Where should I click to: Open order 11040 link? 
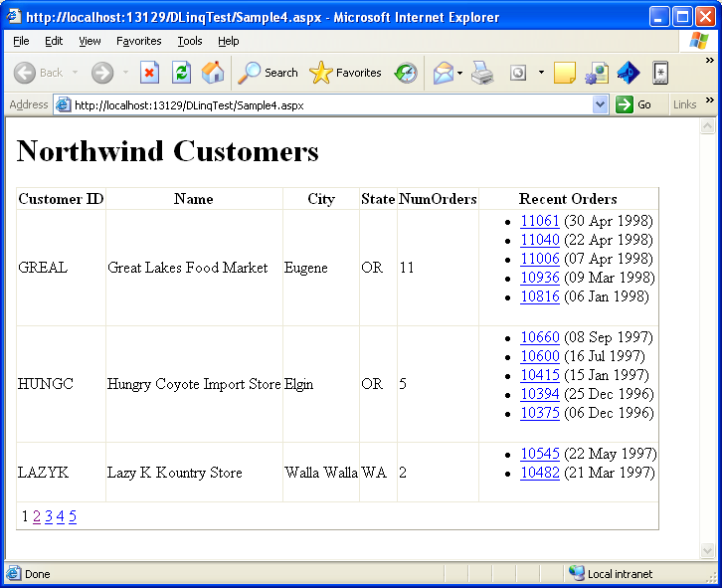pyautogui.click(x=540, y=240)
